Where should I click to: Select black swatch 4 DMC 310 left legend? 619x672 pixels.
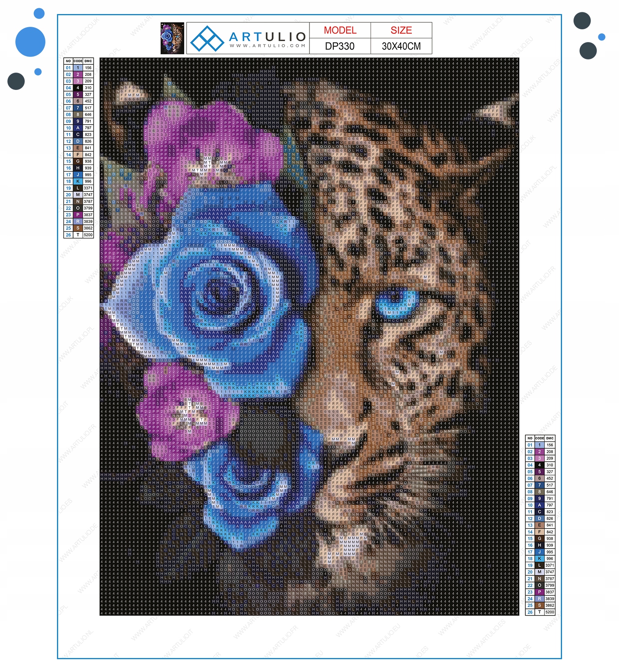point(78,88)
